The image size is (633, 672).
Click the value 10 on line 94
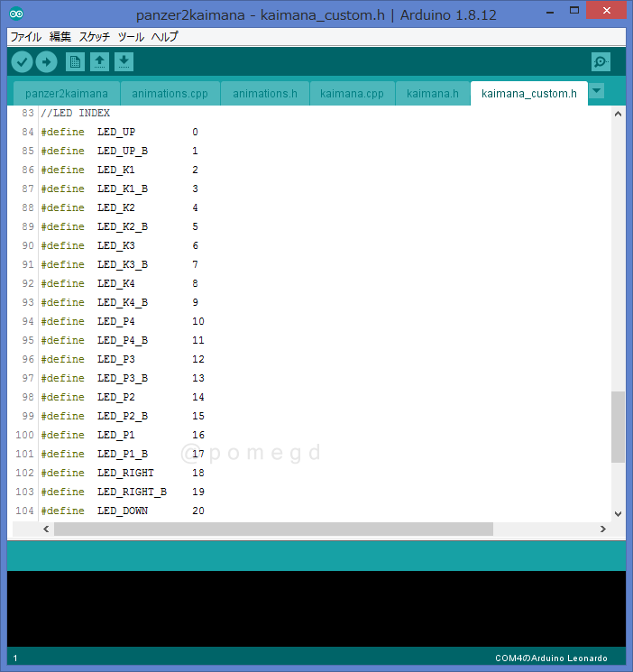point(198,321)
